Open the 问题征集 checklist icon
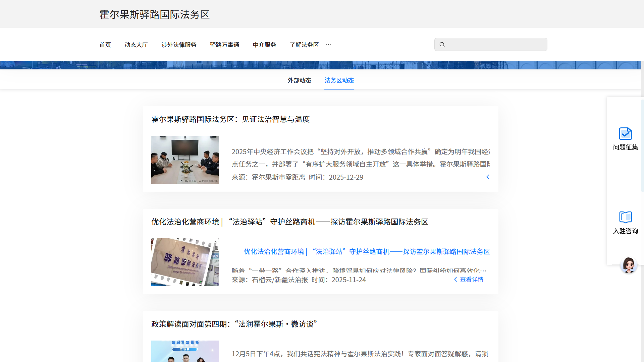The image size is (644, 362). pyautogui.click(x=625, y=134)
